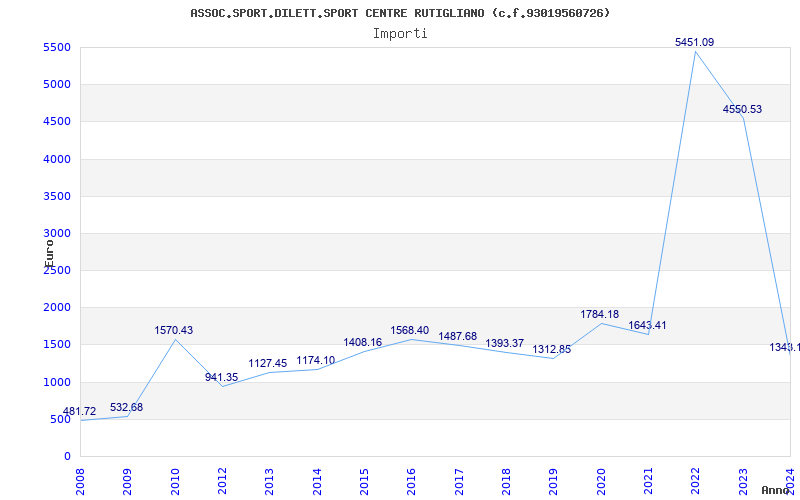Viewport: 800px width, 500px height.
Task: Click the 1312.85 data label
Action: pyautogui.click(x=552, y=349)
